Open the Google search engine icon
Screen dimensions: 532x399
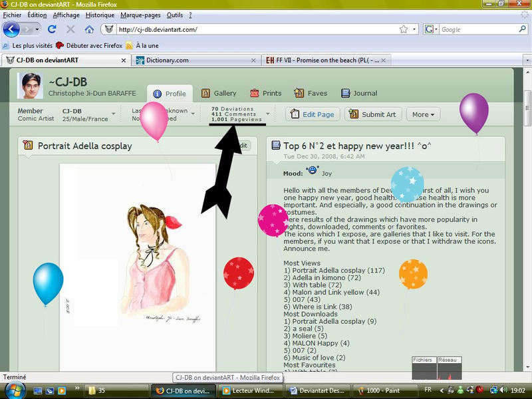click(429, 29)
